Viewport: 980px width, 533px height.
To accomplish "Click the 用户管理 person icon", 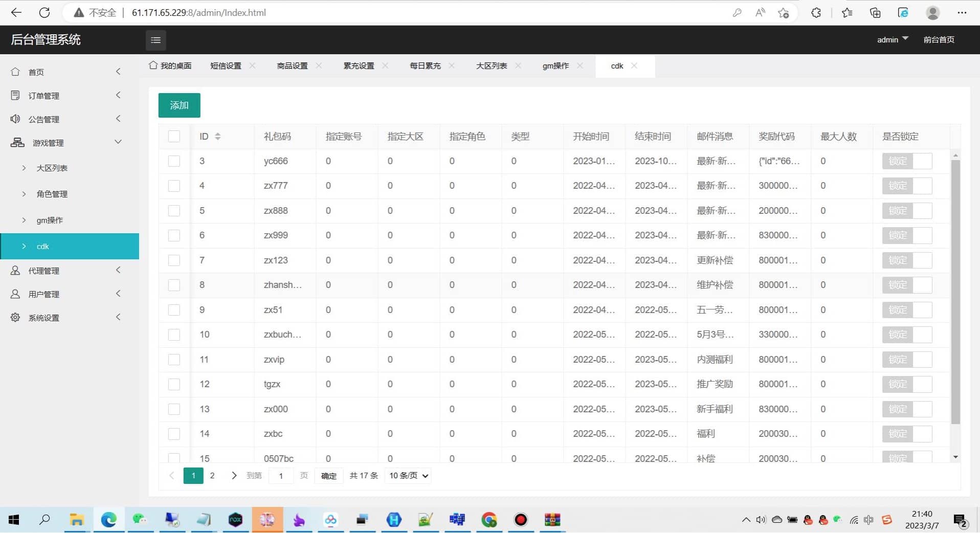I will [14, 294].
